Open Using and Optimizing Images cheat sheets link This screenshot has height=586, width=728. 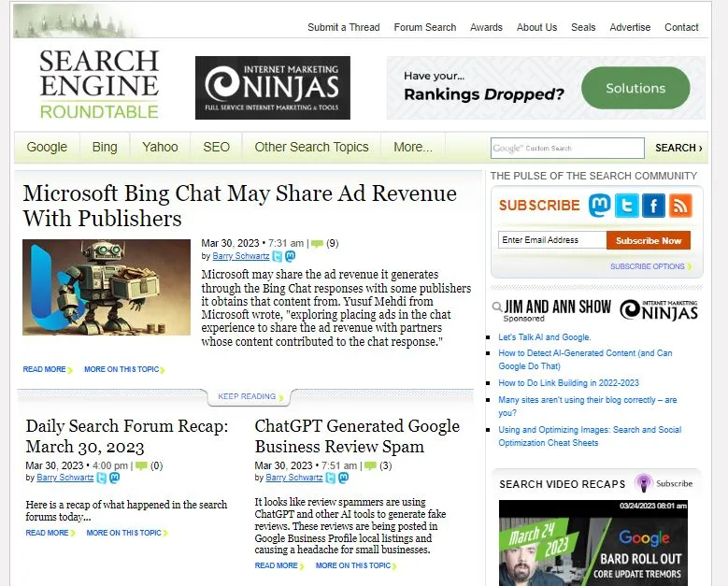pyautogui.click(x=590, y=436)
